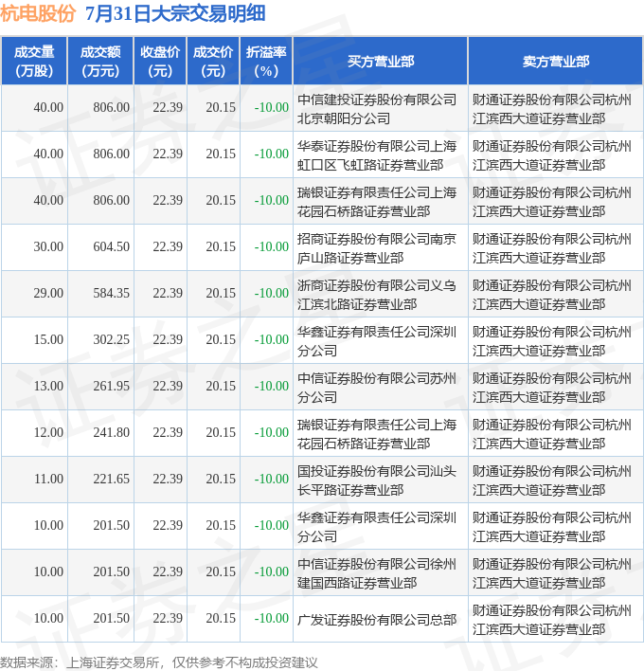Click the 成交额(万元) column header
This screenshot has width=644, height=671.
point(100,61)
